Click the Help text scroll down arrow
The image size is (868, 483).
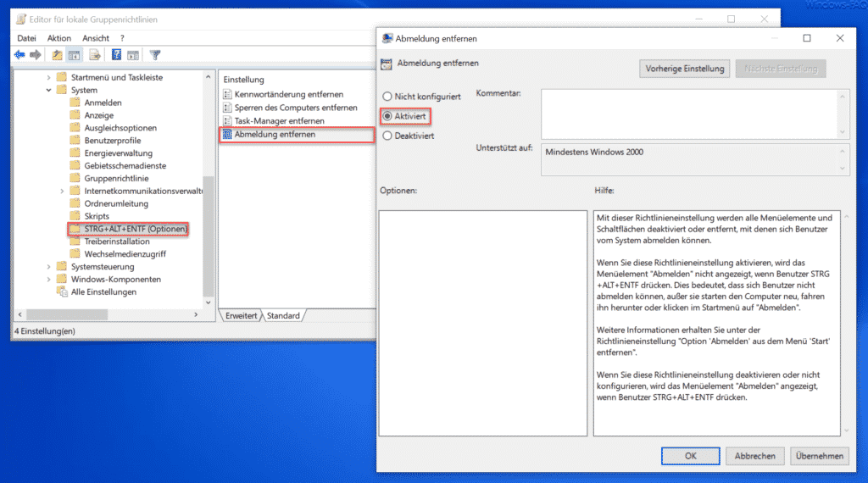(x=847, y=431)
